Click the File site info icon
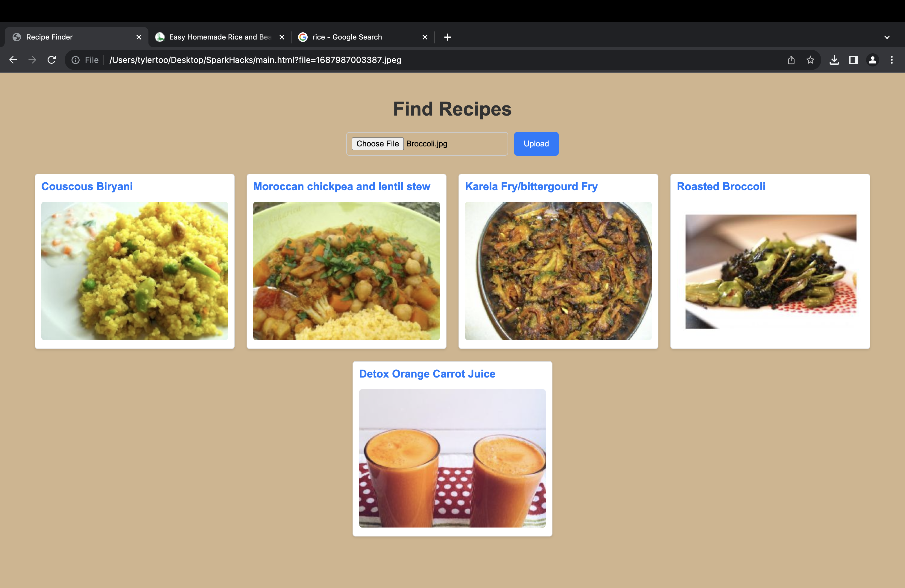 pyautogui.click(x=76, y=60)
